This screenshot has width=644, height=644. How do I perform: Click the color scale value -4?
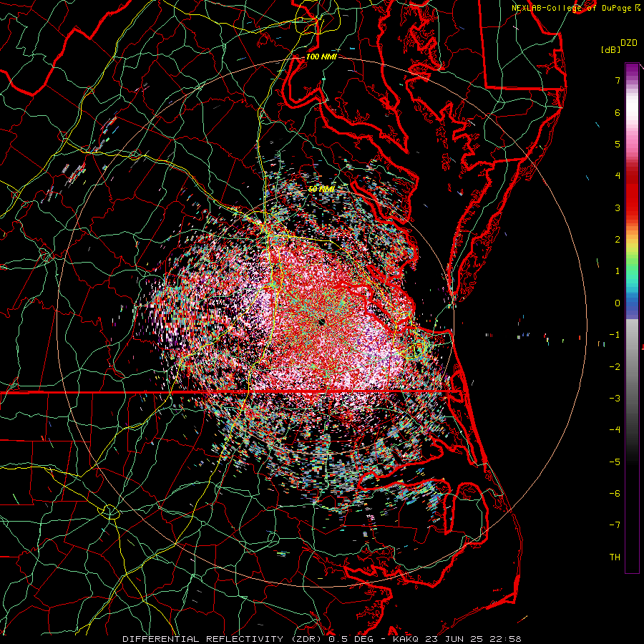click(x=615, y=430)
